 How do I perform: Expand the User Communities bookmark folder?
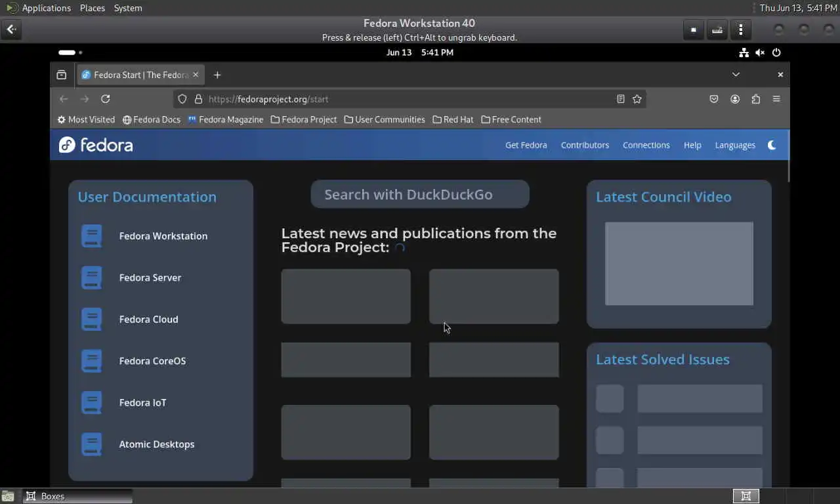coord(385,119)
